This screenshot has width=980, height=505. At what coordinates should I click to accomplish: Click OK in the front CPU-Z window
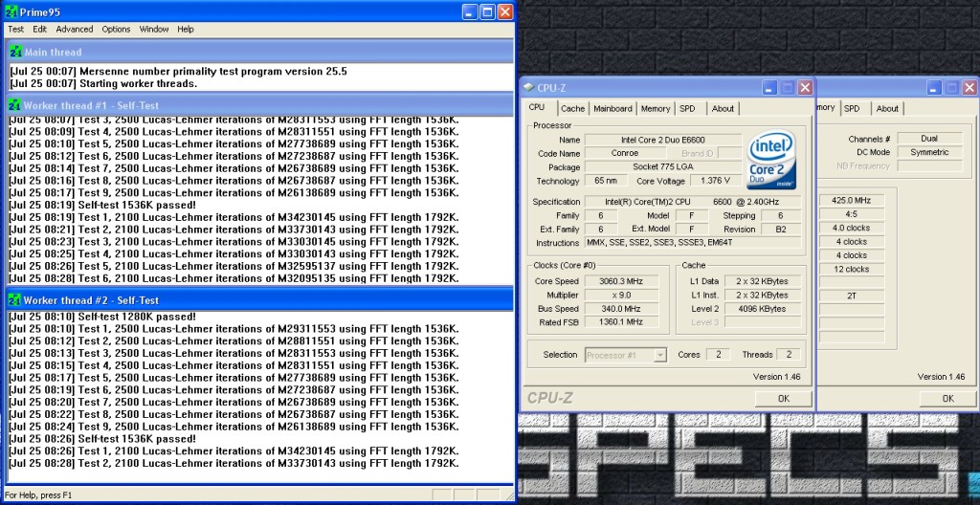click(783, 399)
